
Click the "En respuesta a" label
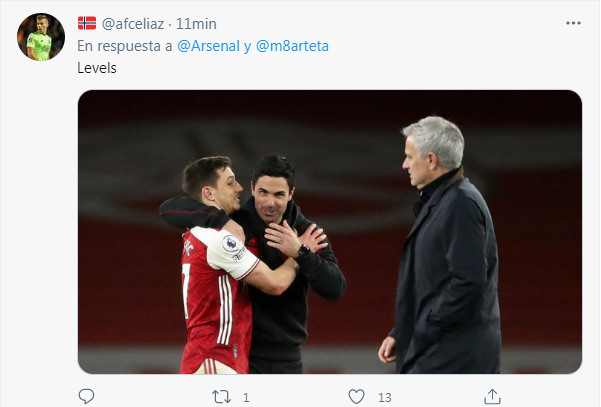pos(124,48)
